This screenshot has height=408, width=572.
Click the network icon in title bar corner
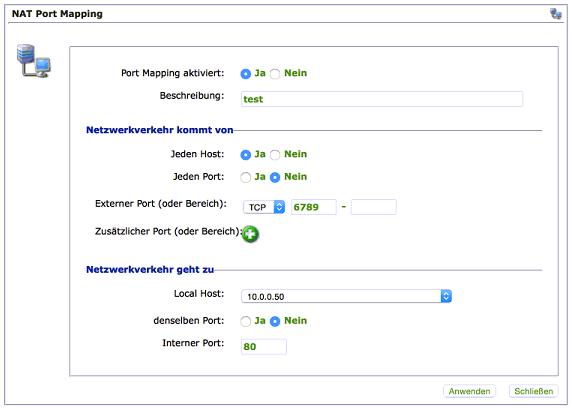(x=556, y=14)
